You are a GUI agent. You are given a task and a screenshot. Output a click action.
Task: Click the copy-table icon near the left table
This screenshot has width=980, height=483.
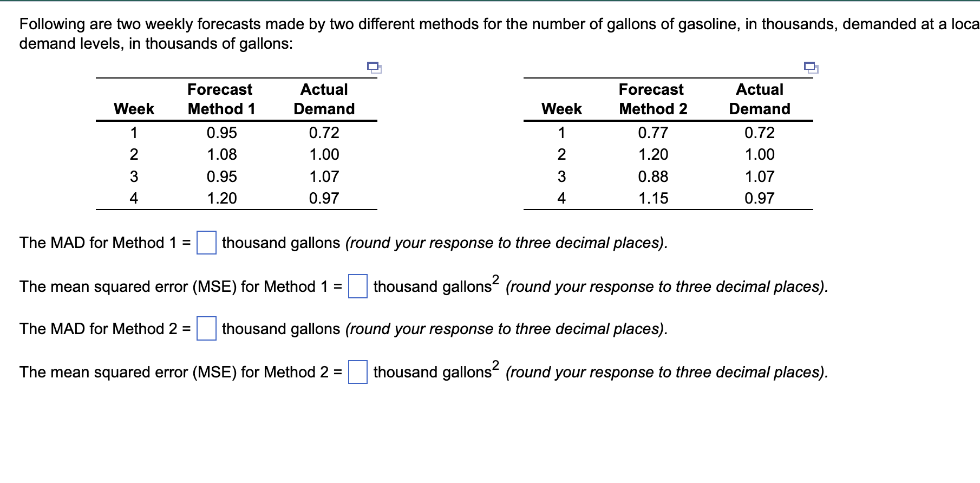375,67
